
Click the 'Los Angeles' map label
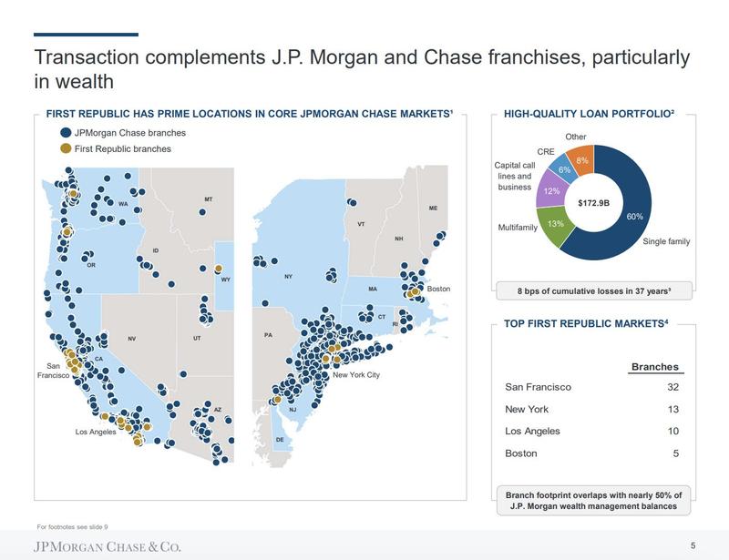coord(96,432)
